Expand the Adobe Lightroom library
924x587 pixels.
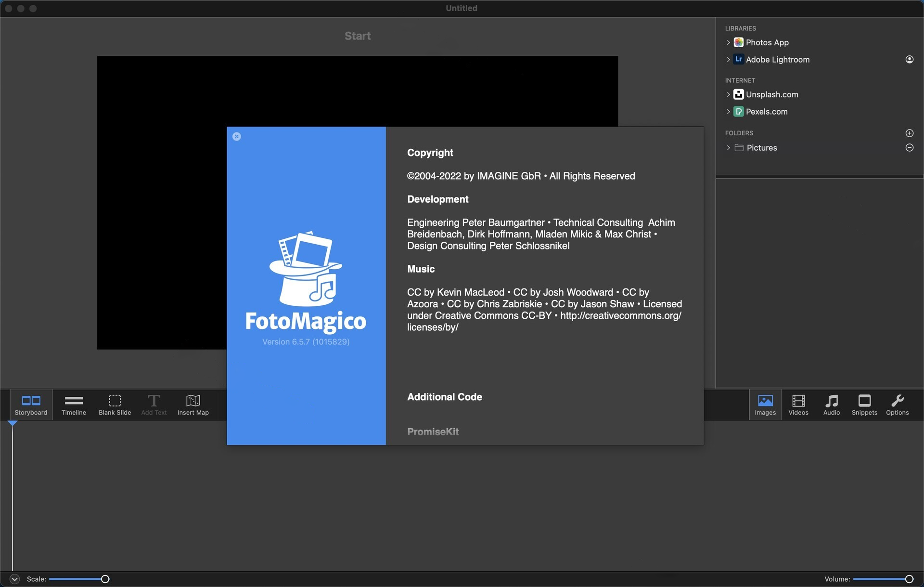click(728, 60)
